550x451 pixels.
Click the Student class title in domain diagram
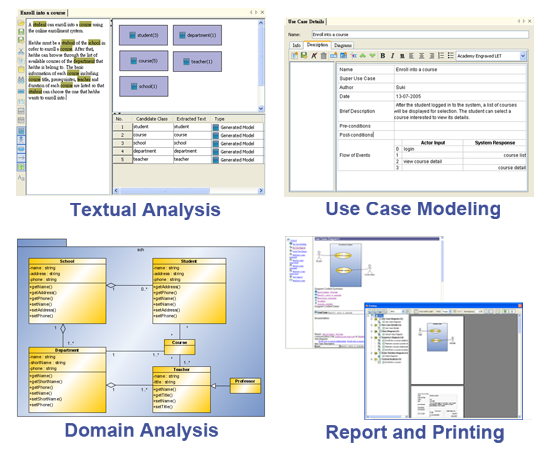(x=189, y=261)
